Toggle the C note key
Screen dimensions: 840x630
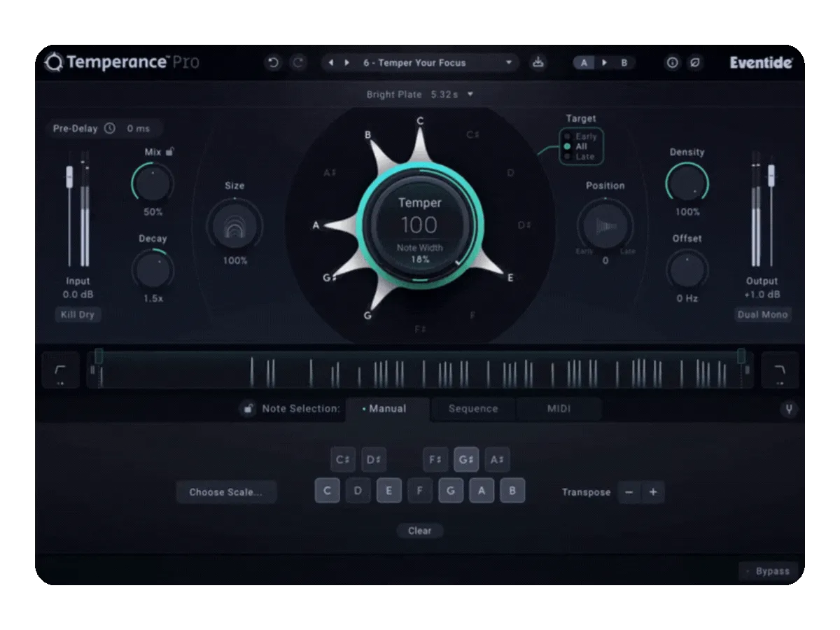pyautogui.click(x=328, y=491)
